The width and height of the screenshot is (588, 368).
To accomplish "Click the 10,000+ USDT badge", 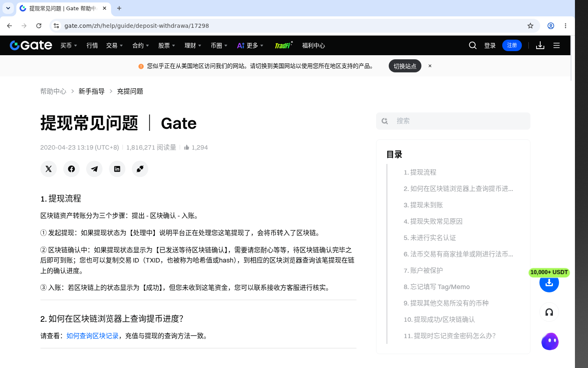I will 549,272.
